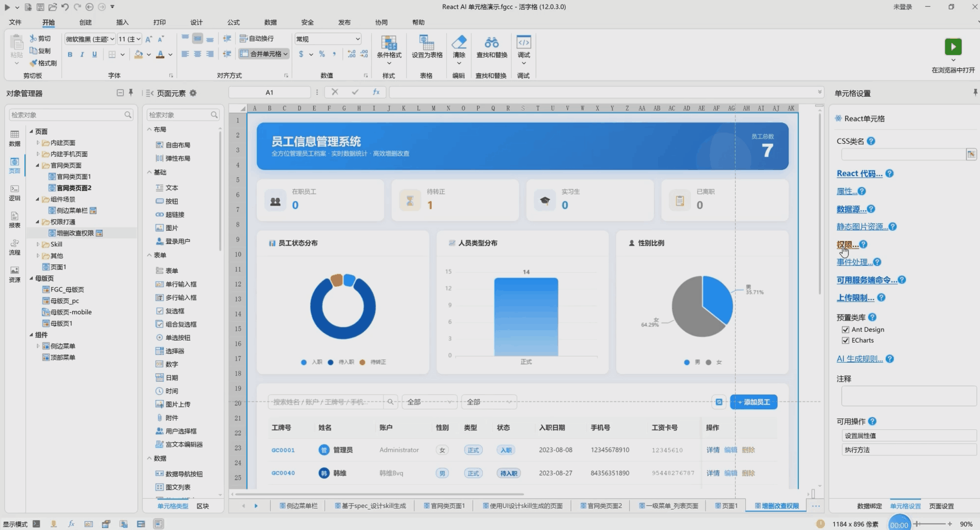
Task: Increase font size with the larger A
Action: pyautogui.click(x=149, y=39)
